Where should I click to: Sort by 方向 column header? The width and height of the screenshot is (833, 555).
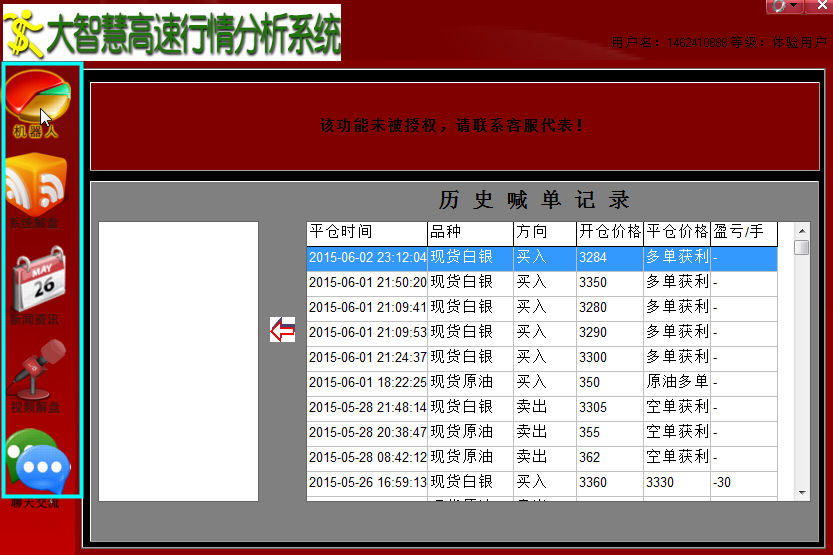[x=545, y=234]
